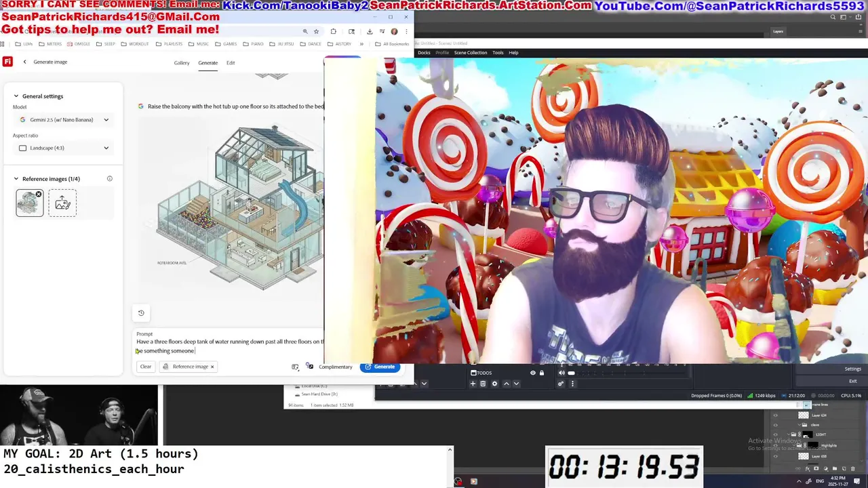Select the house reference image thumbnail

point(28,204)
